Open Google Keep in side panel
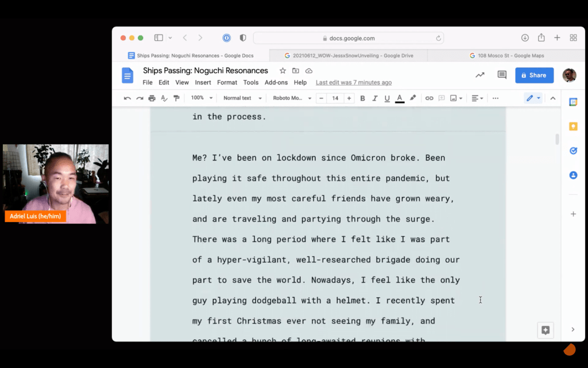 (572, 126)
